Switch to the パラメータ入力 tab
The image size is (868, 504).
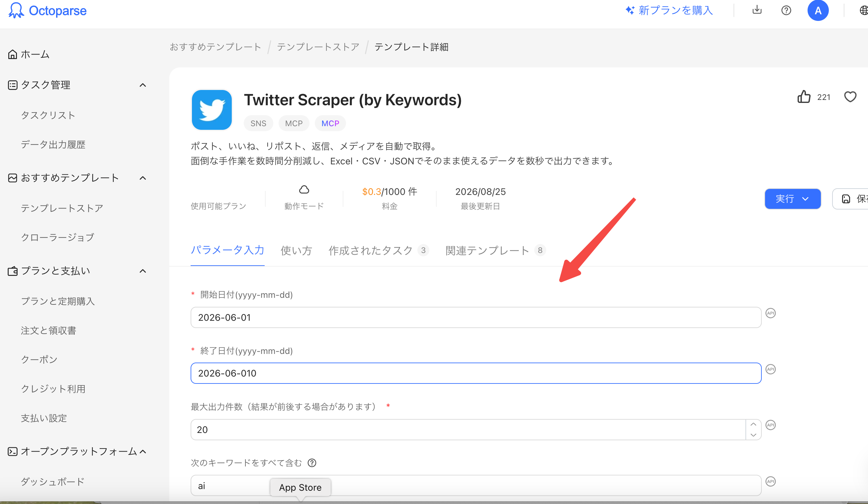(x=227, y=250)
